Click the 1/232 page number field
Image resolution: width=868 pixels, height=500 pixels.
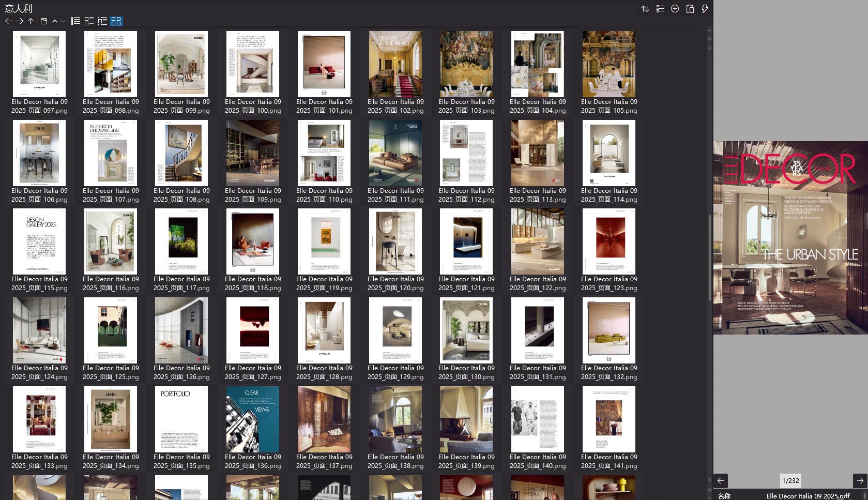tap(790, 480)
